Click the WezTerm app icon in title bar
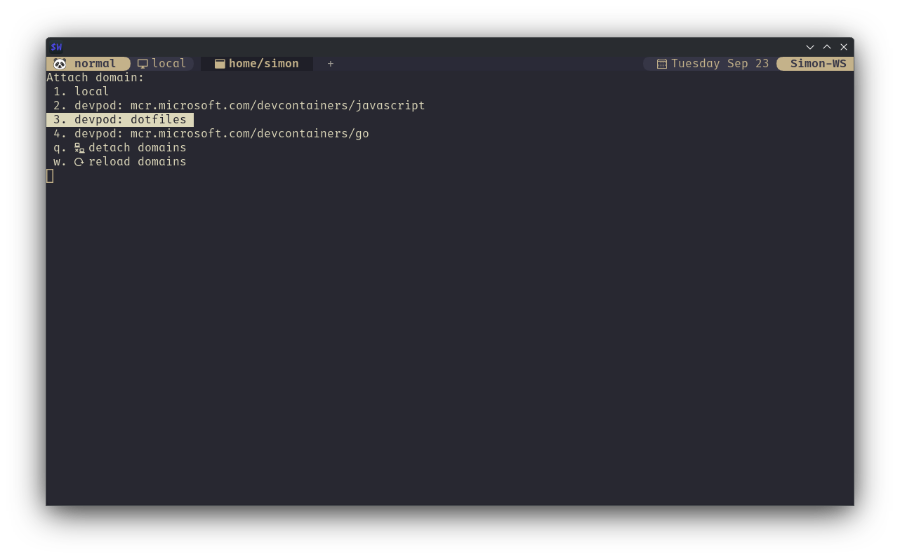 56,47
